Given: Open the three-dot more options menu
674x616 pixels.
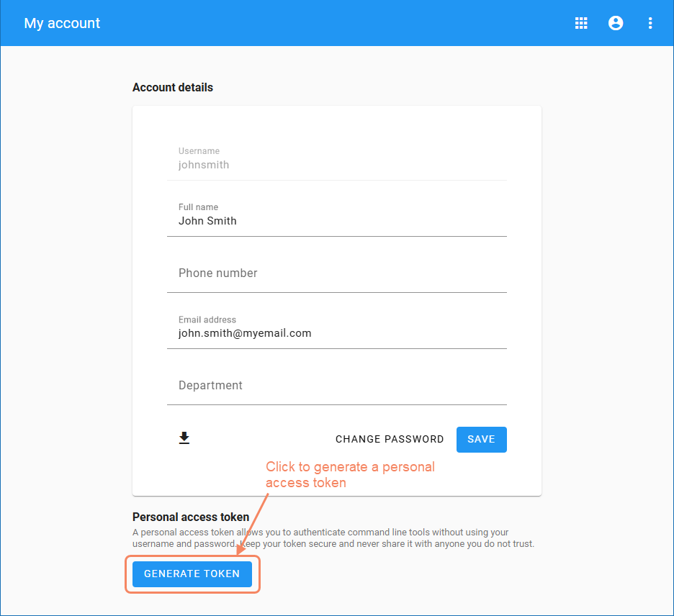Looking at the screenshot, I should click(x=650, y=23).
